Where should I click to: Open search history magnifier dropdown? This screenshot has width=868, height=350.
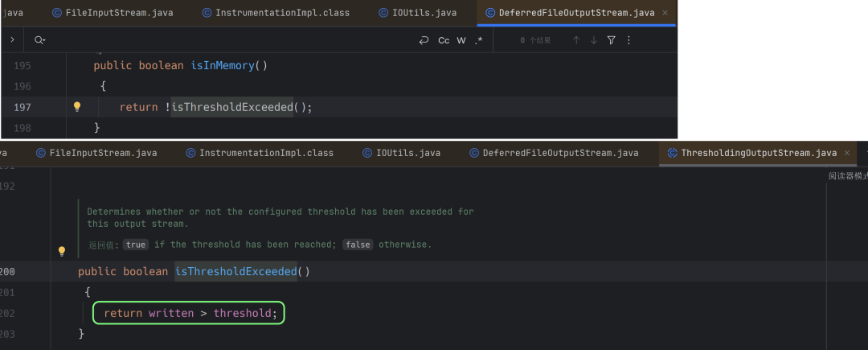(x=39, y=40)
